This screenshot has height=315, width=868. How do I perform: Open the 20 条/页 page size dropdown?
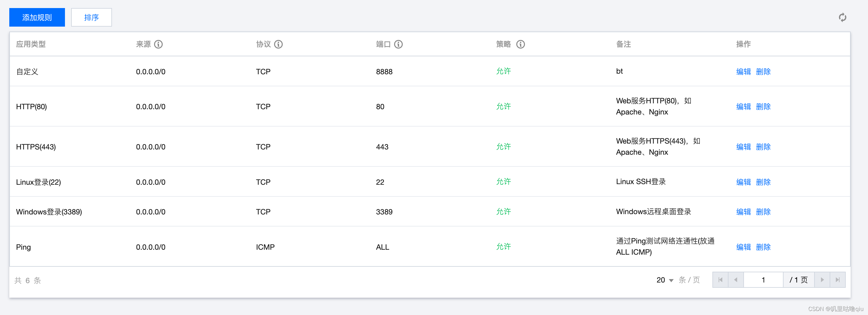(665, 280)
